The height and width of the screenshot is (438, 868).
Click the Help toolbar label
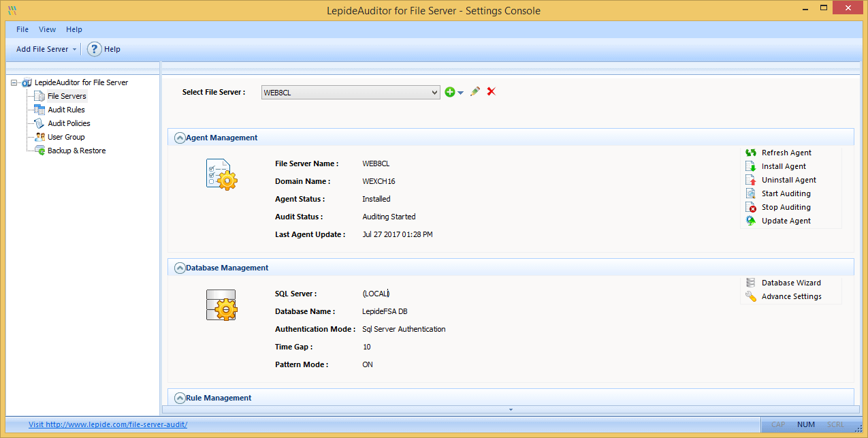(112, 49)
